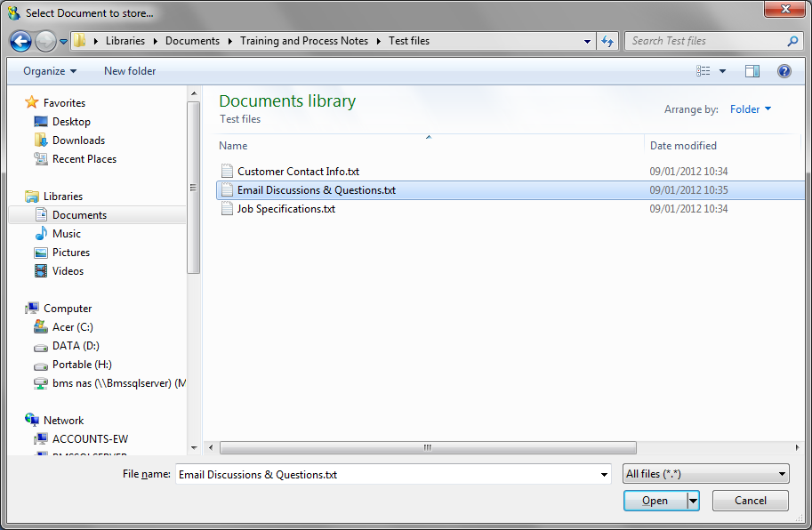Click navigation pane scroll up arrow
This screenshot has width=812, height=530.
tap(194, 93)
